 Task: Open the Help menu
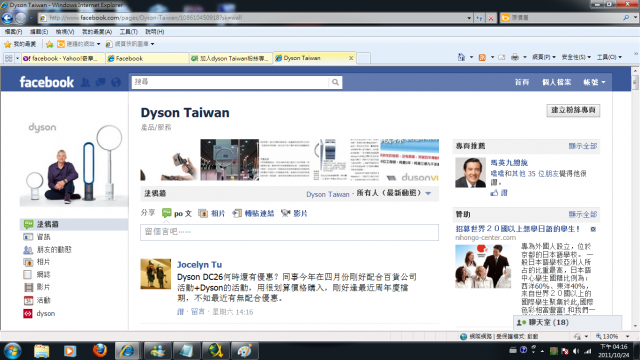(x=154, y=31)
